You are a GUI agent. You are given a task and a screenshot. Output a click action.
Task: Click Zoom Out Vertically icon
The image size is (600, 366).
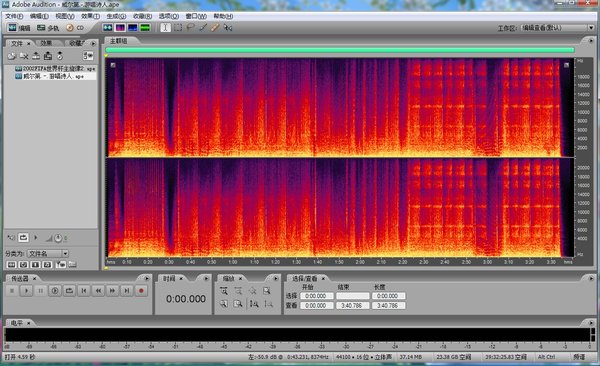[269, 304]
